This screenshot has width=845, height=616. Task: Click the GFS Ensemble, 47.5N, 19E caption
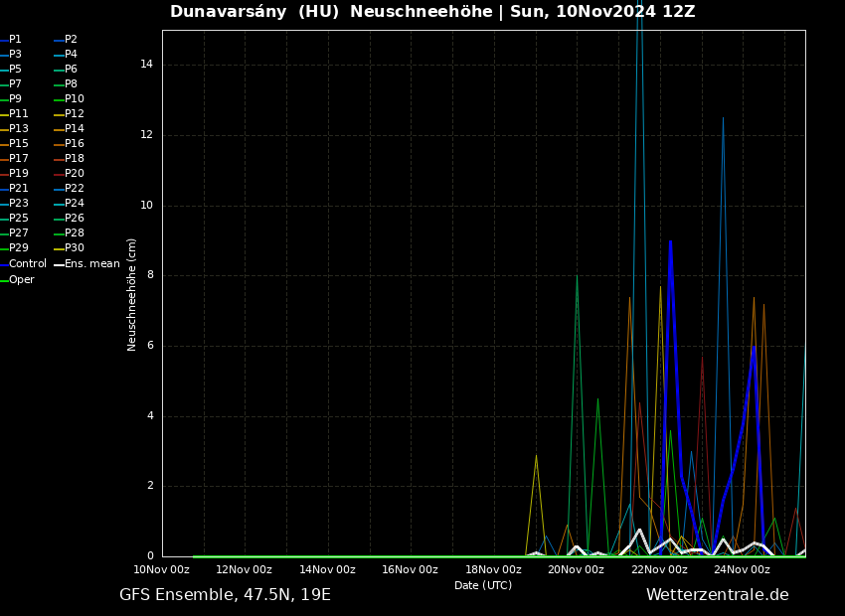(x=225, y=595)
